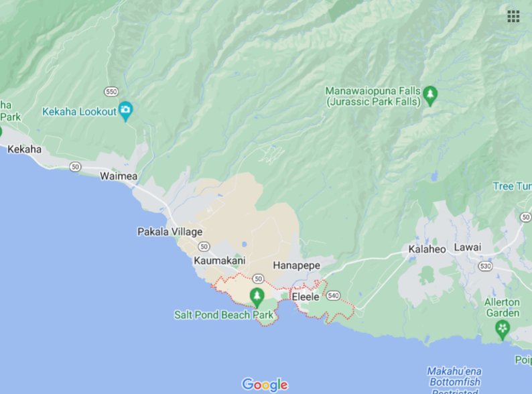This screenshot has height=394, width=532.
Task: Select the Allerton Garden flower pin
Action: coord(503,330)
